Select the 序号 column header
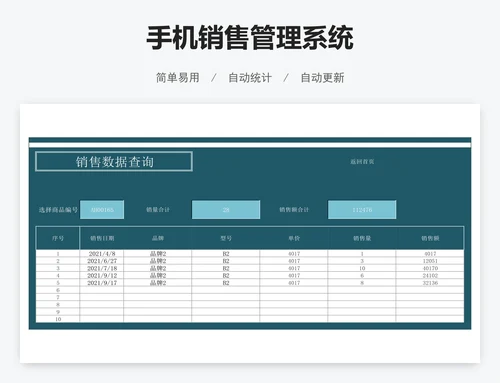The width and height of the screenshot is (500, 383). 58,238
